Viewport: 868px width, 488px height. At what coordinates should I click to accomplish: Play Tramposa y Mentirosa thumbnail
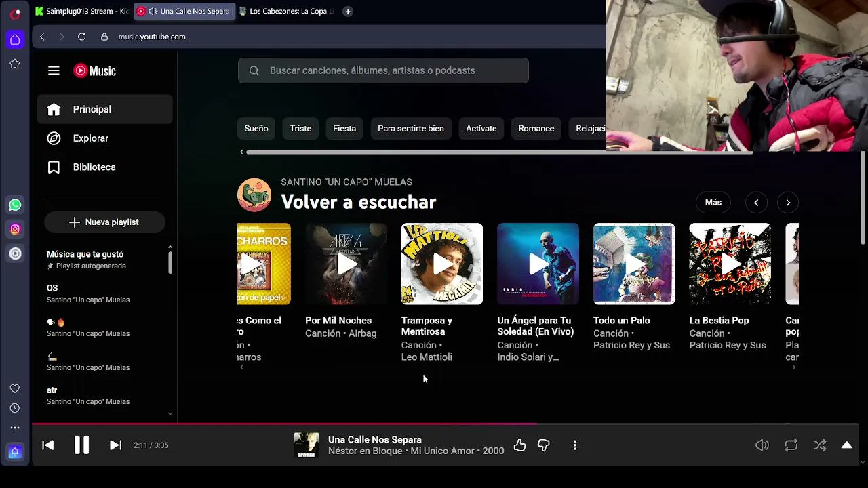coord(442,264)
